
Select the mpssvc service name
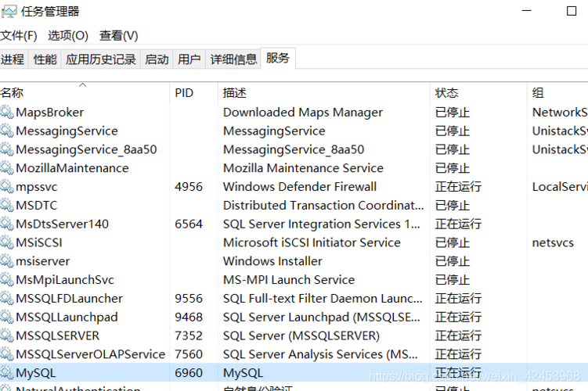(x=37, y=187)
